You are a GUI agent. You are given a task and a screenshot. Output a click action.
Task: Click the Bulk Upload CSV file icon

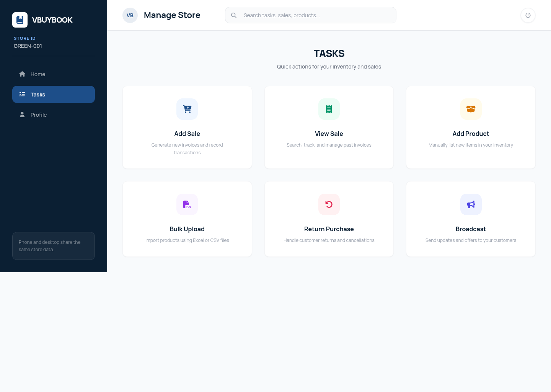click(187, 204)
